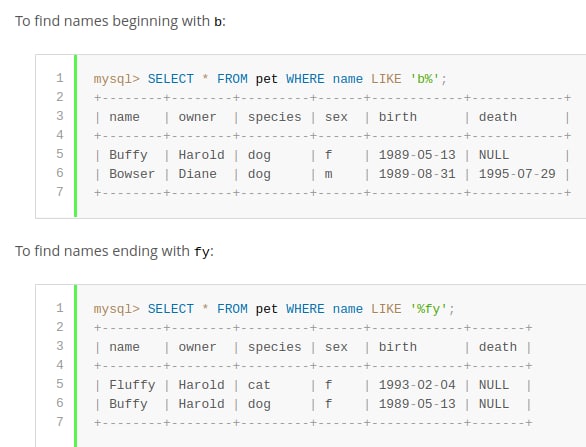
Task: Click the cat species cell
Action: pos(259,385)
